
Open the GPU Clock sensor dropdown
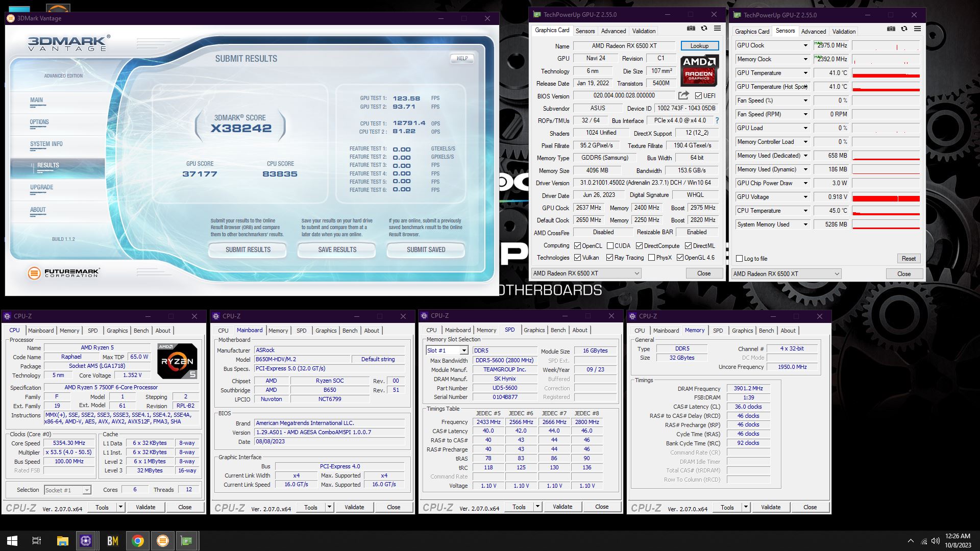tap(805, 45)
